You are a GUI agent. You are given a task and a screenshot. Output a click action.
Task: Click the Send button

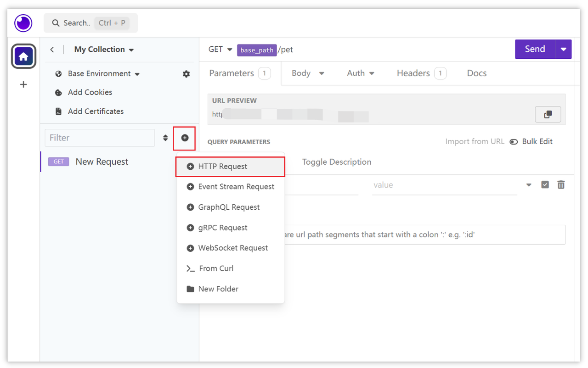[535, 50]
